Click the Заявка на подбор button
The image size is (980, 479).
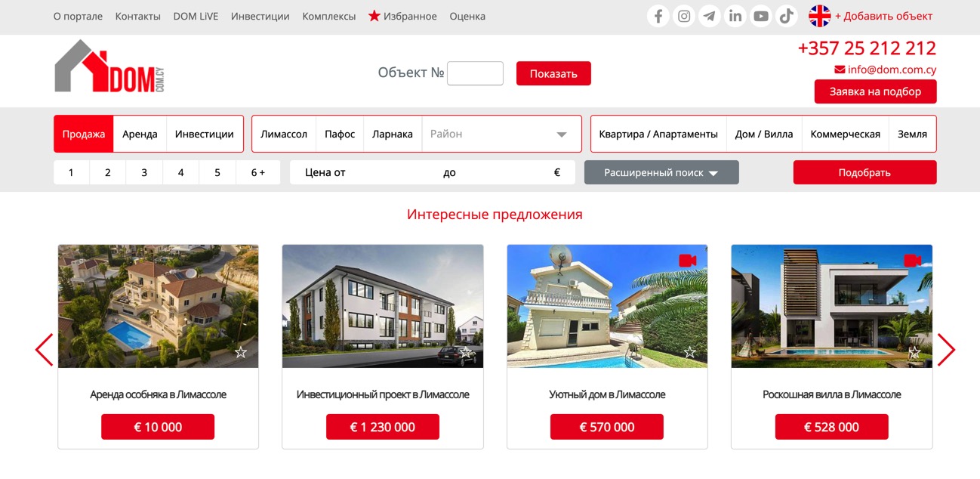tap(875, 91)
